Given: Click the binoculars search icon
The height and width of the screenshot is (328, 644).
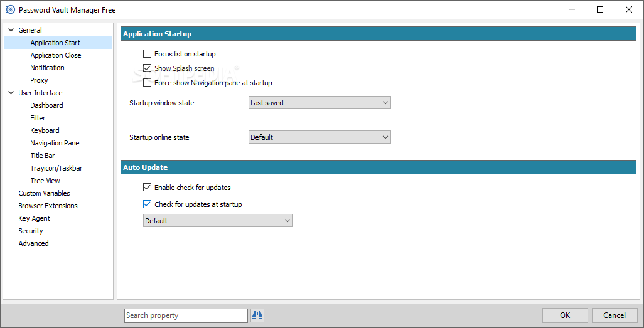Looking at the screenshot, I should 257,315.
